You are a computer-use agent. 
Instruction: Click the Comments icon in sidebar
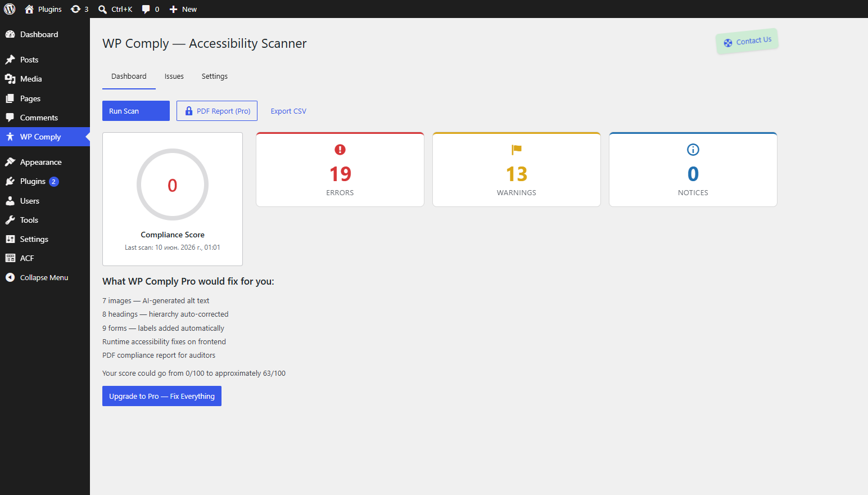(10, 118)
